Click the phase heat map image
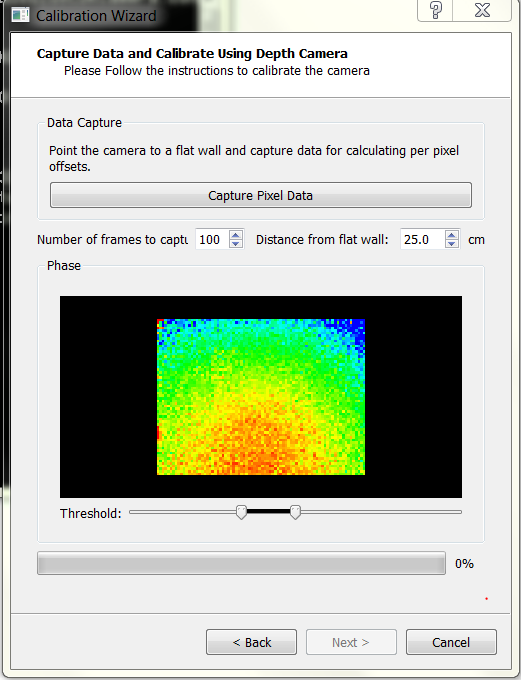This screenshot has width=521, height=680. [261, 397]
